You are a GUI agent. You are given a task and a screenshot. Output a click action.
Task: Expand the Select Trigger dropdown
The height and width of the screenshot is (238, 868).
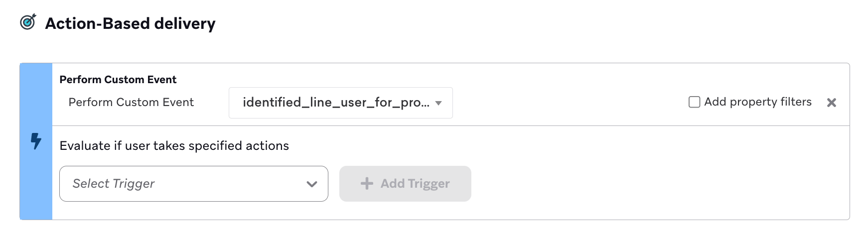(x=194, y=184)
